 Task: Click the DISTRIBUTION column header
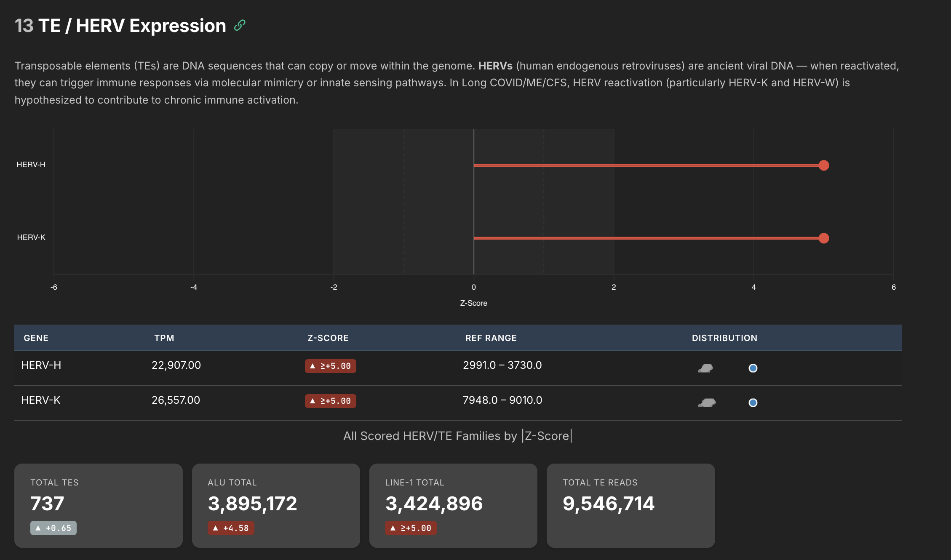click(724, 338)
